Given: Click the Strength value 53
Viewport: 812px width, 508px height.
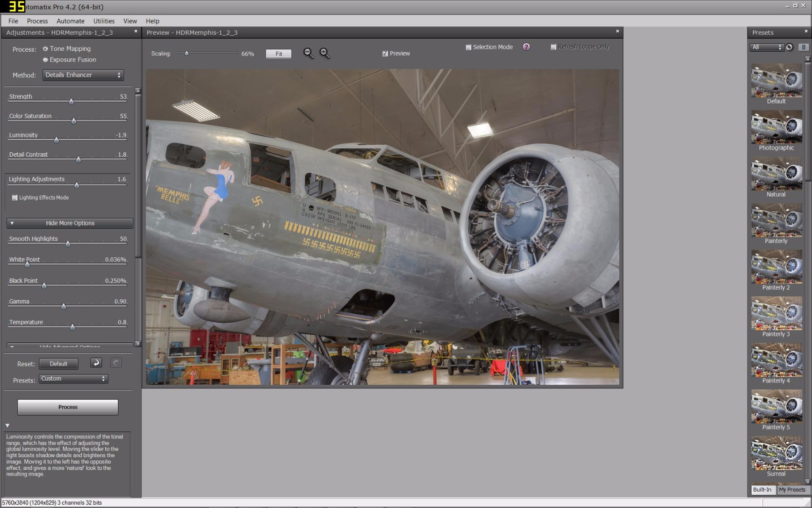Looking at the screenshot, I should click(123, 96).
